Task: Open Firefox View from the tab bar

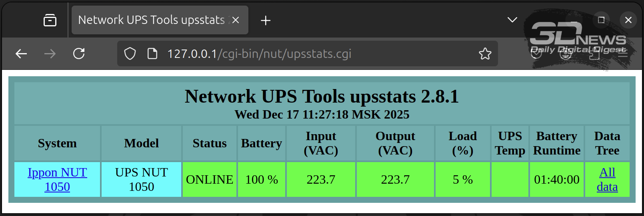Action: pyautogui.click(x=50, y=20)
